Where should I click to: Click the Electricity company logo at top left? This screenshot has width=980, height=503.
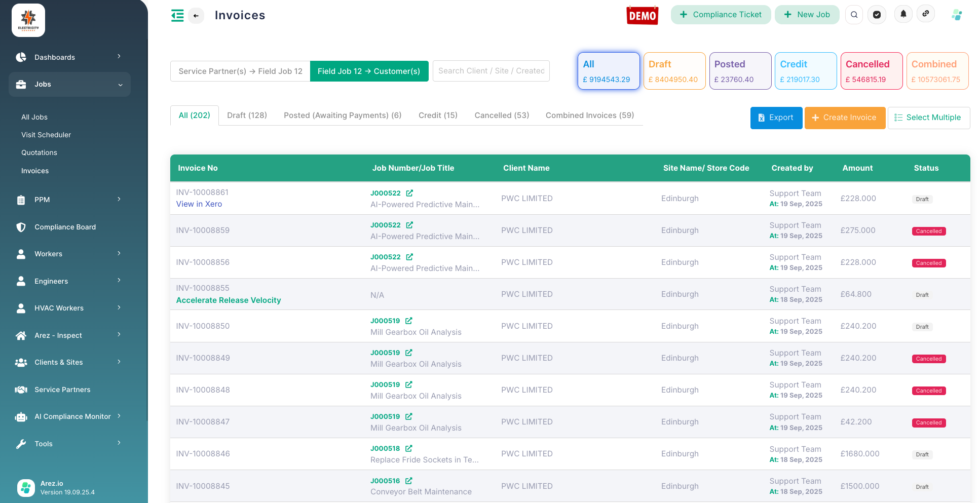(x=28, y=20)
